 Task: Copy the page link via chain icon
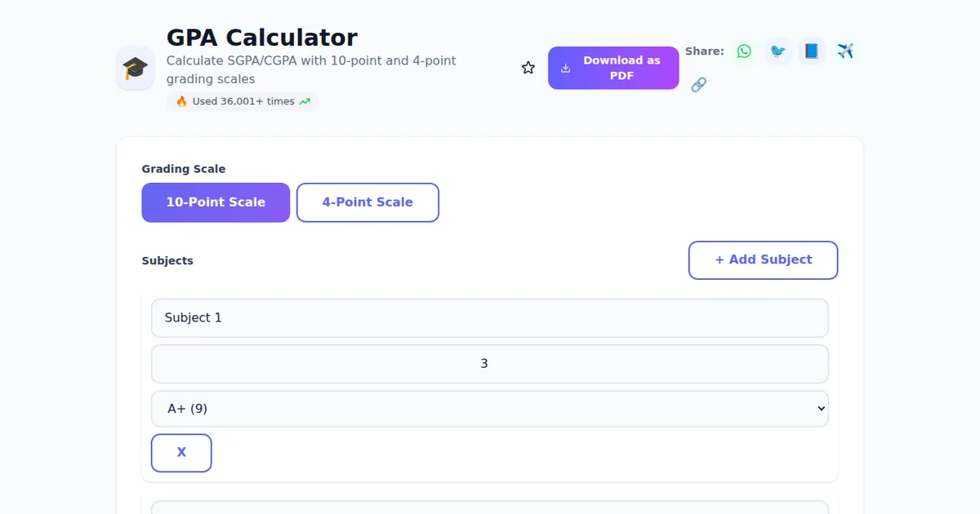[699, 84]
